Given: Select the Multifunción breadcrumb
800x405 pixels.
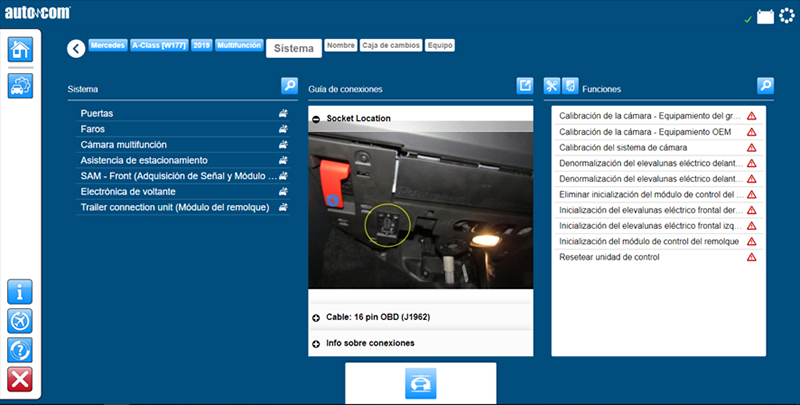Looking at the screenshot, I should tap(239, 45).
